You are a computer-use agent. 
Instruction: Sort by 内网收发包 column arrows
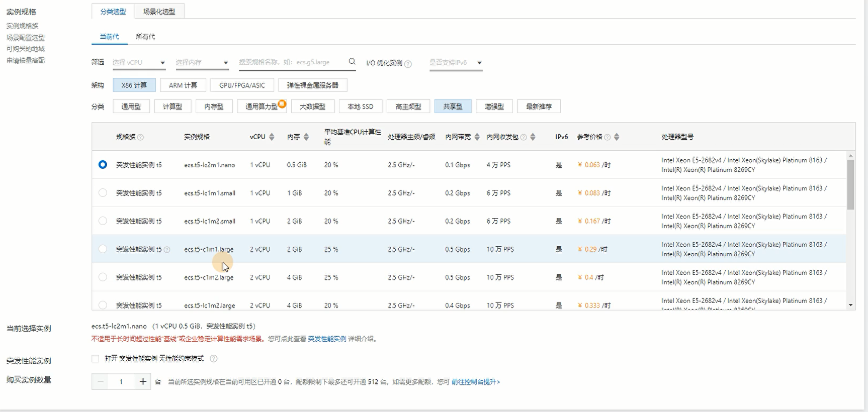pyautogui.click(x=533, y=137)
